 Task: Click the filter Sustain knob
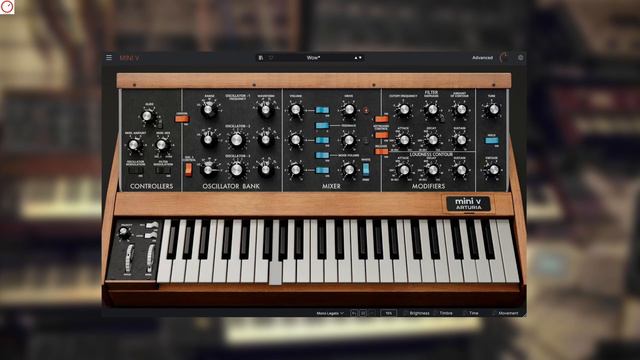pyautogui.click(x=461, y=140)
